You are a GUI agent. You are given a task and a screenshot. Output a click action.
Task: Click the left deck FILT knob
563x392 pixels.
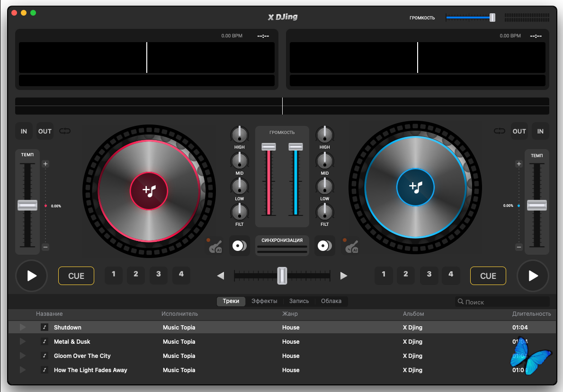[x=240, y=212]
